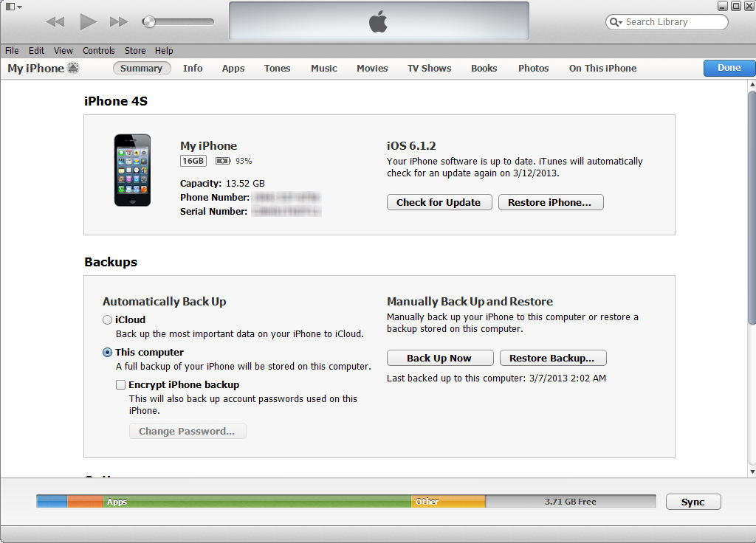Open the Books tab
This screenshot has width=756, height=543.
484,69
